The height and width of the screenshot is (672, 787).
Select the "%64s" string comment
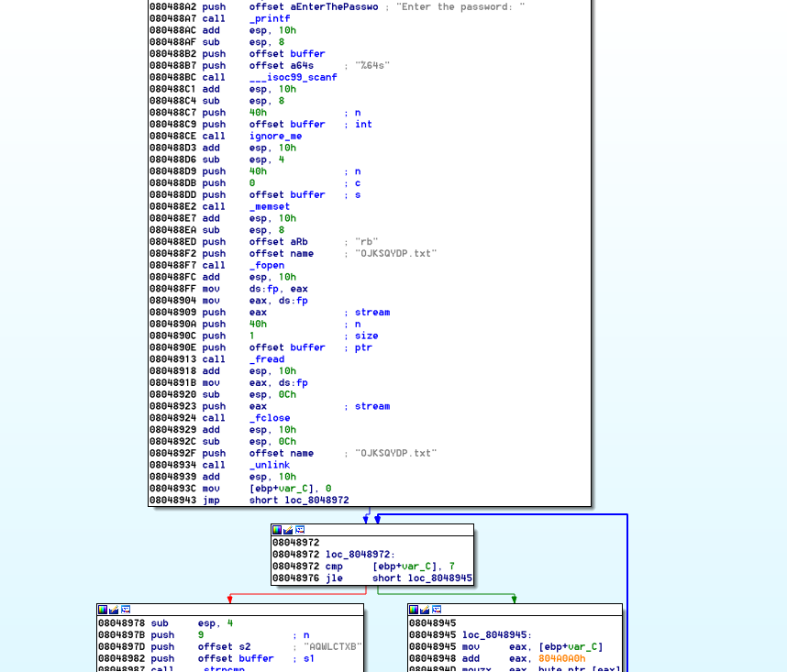[372, 66]
